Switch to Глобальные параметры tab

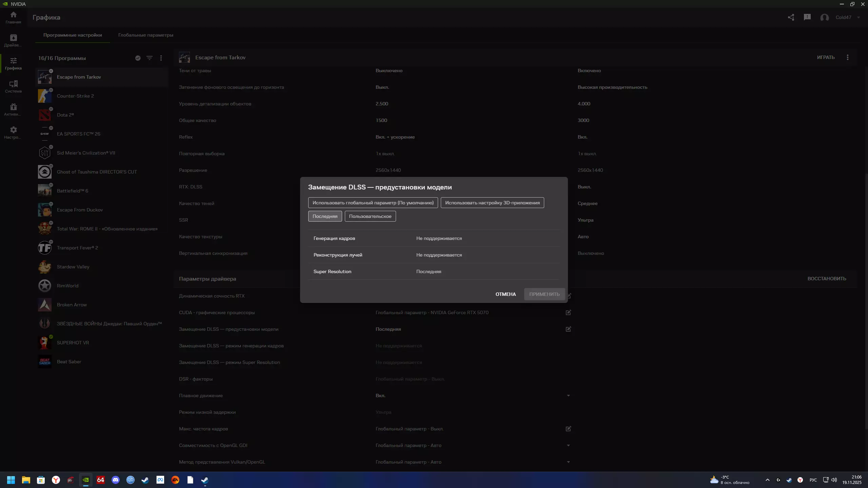point(145,35)
